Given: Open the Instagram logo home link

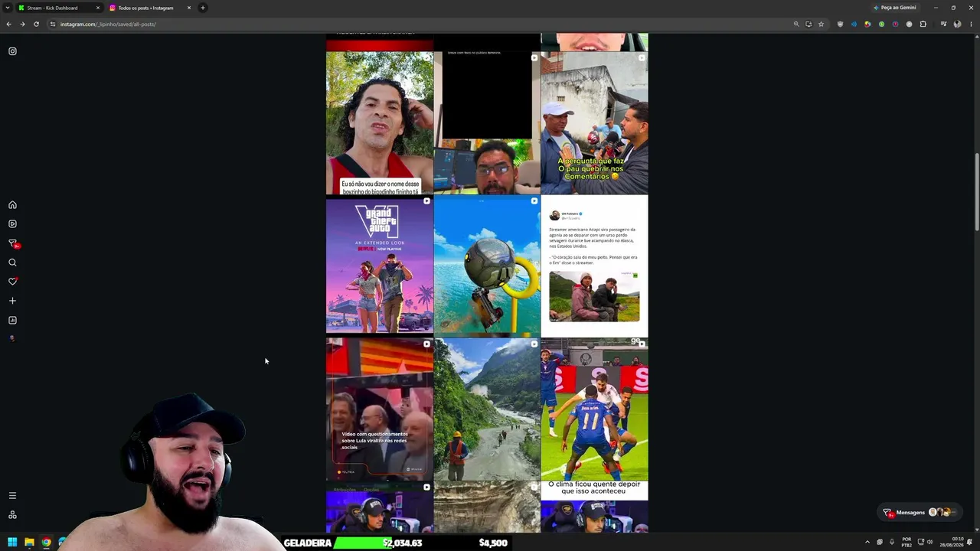Looking at the screenshot, I should [x=12, y=51].
